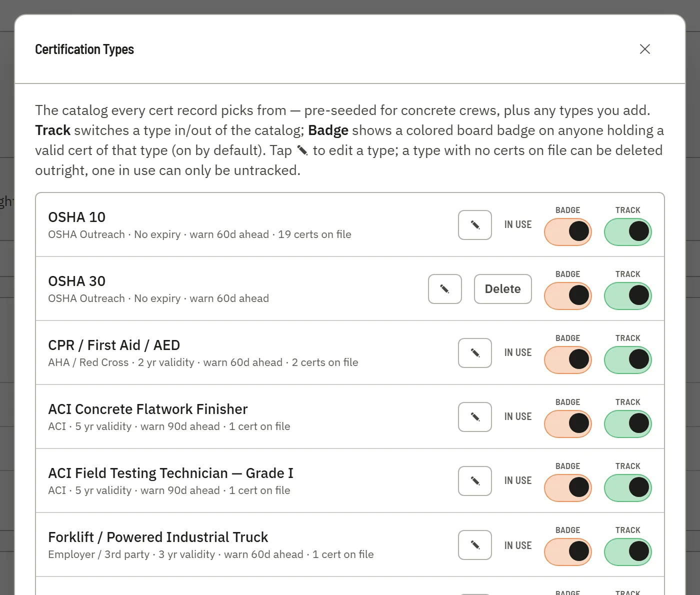Toggle Badge for CPR / First Aid / AED
The height and width of the screenshot is (595, 700).
click(x=568, y=360)
